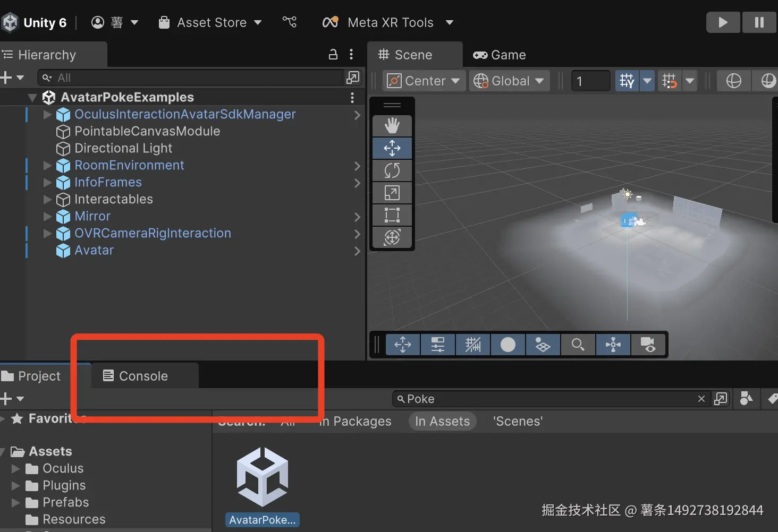
Task: Select the Scale tool
Action: pyautogui.click(x=392, y=193)
